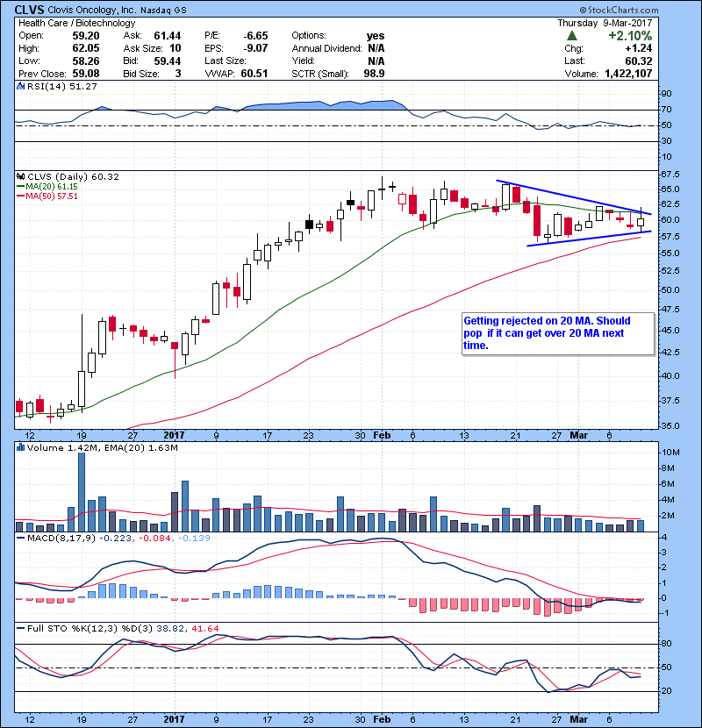Click the 2017 label on price chart axis

pos(175,436)
